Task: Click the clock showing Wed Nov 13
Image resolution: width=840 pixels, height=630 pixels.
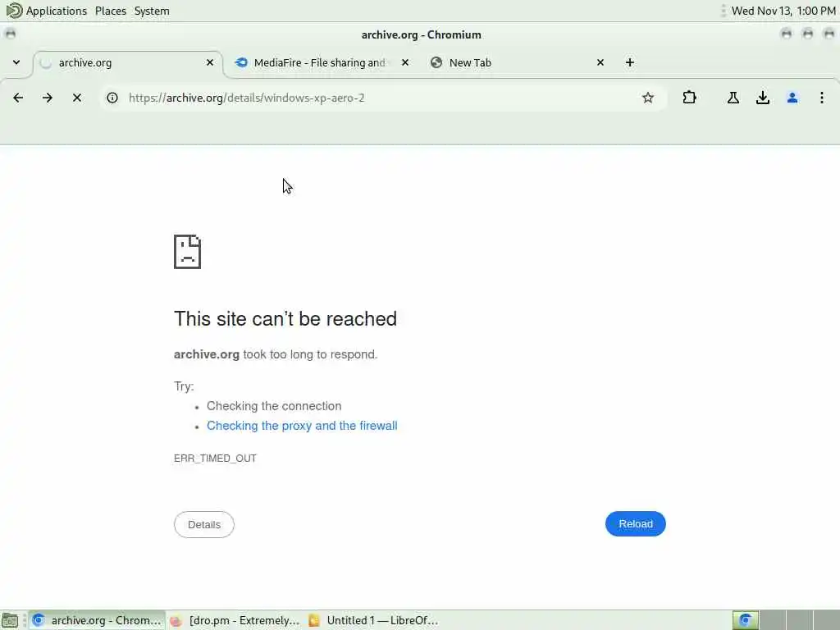Action: [x=783, y=11]
